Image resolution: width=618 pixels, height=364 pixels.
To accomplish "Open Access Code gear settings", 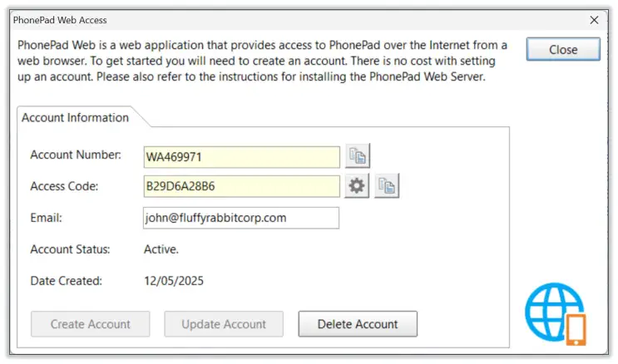I will point(357,185).
